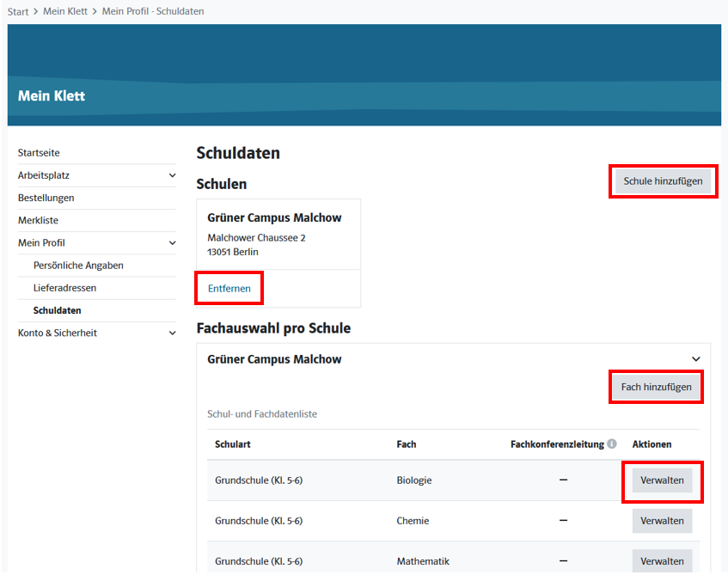Go to Persönliche Angaben
Screen dimensions: 728x581
pyautogui.click(x=78, y=266)
